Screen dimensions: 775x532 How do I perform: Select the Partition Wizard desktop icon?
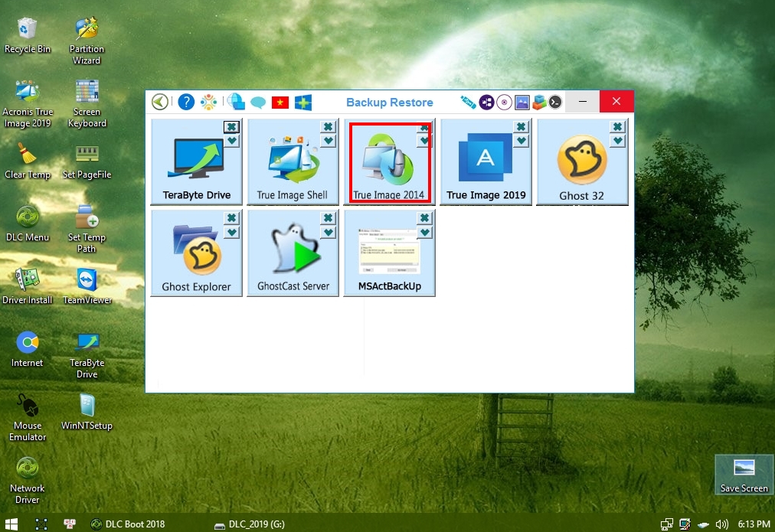click(x=87, y=41)
